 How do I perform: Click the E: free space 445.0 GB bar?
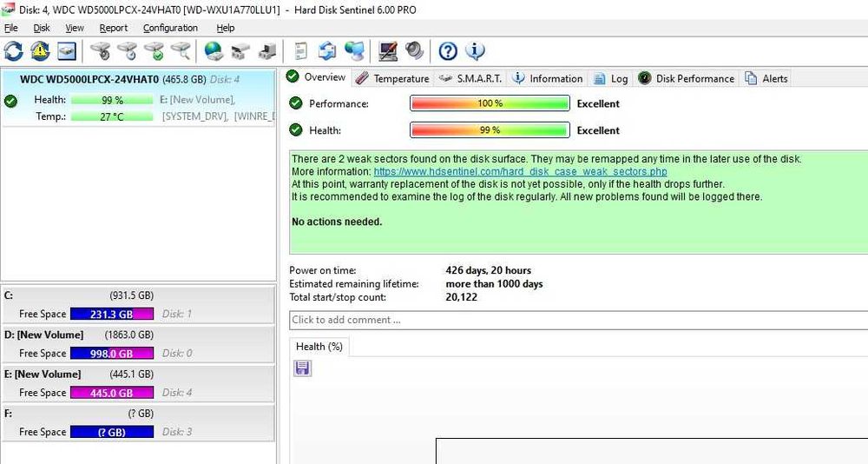coord(112,393)
